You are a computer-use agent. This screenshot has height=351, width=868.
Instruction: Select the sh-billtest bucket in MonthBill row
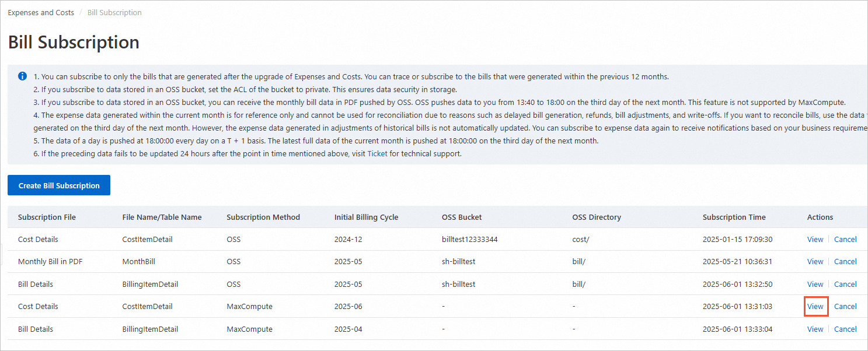458,261
